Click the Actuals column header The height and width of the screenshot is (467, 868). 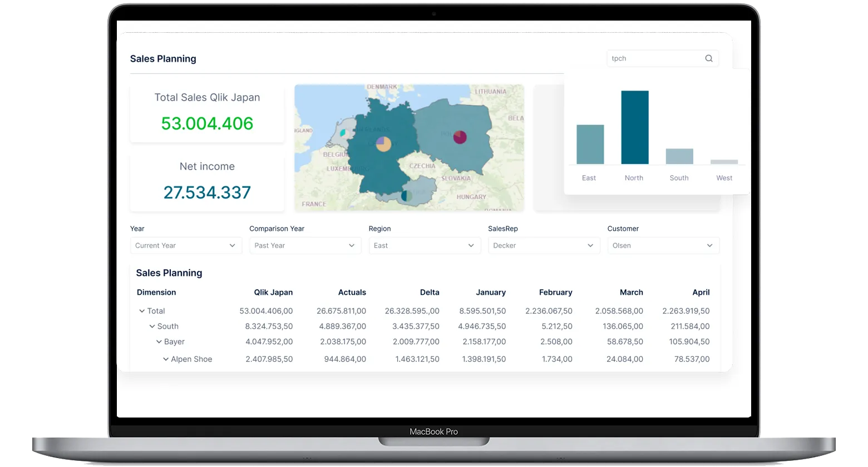[352, 292]
